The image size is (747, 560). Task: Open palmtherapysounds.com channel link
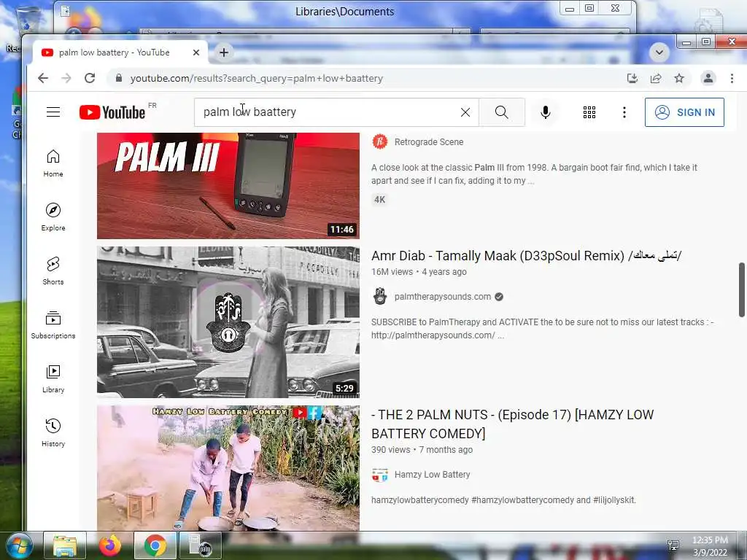tap(443, 296)
